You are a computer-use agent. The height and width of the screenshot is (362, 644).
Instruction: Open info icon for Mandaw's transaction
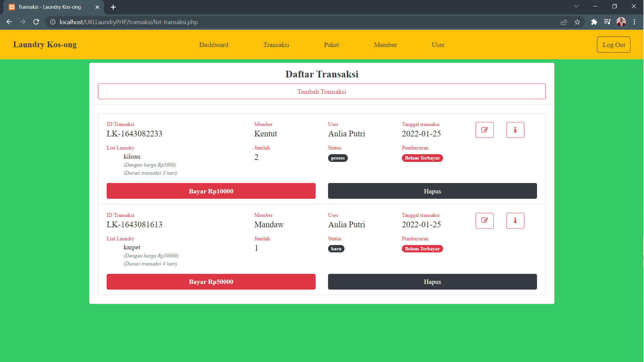[x=515, y=221]
